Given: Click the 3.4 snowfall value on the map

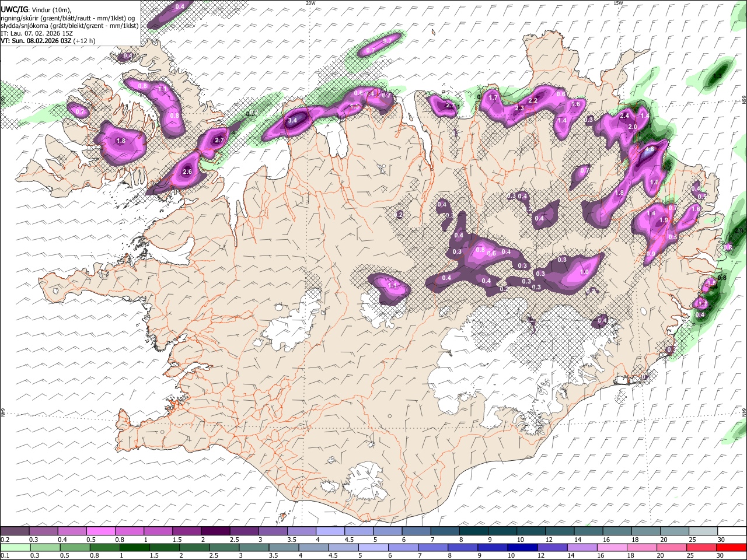Looking at the screenshot, I should (x=293, y=120).
